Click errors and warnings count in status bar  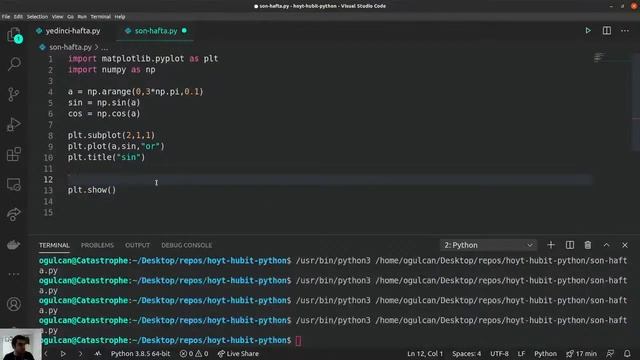[x=194, y=353]
